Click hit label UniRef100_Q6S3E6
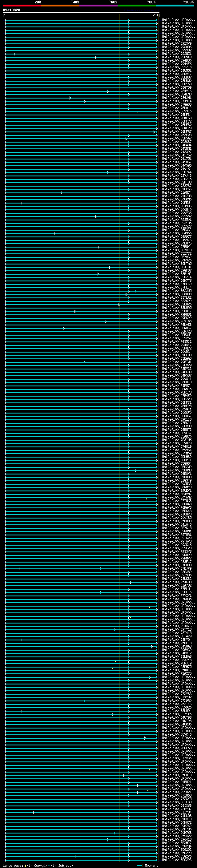 click(177, 111)
